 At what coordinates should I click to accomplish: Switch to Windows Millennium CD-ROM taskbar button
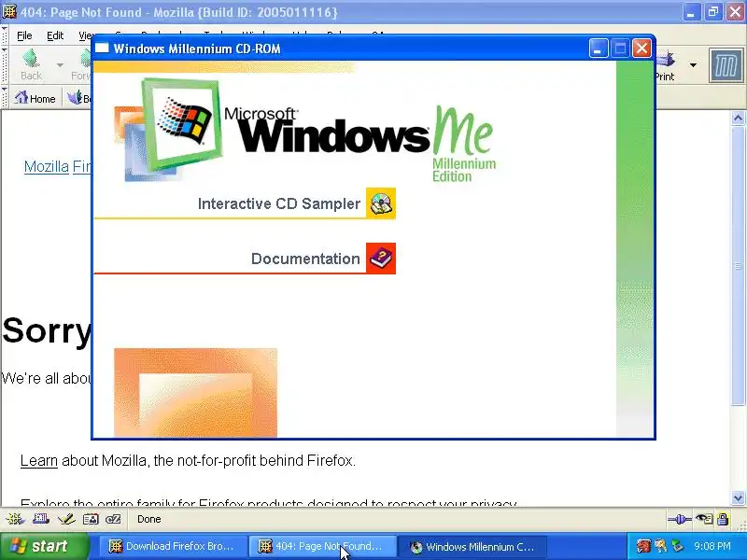(x=472, y=547)
